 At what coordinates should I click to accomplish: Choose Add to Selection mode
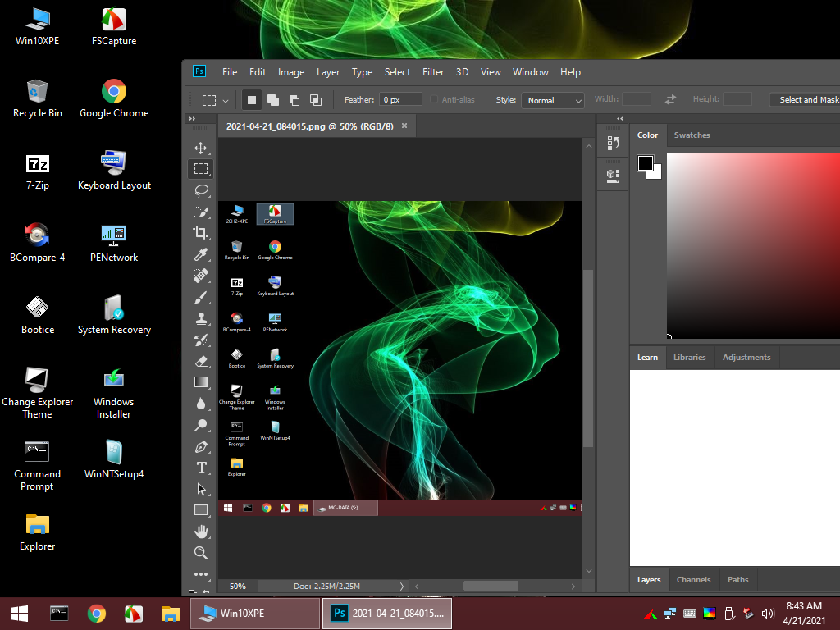tap(272, 99)
